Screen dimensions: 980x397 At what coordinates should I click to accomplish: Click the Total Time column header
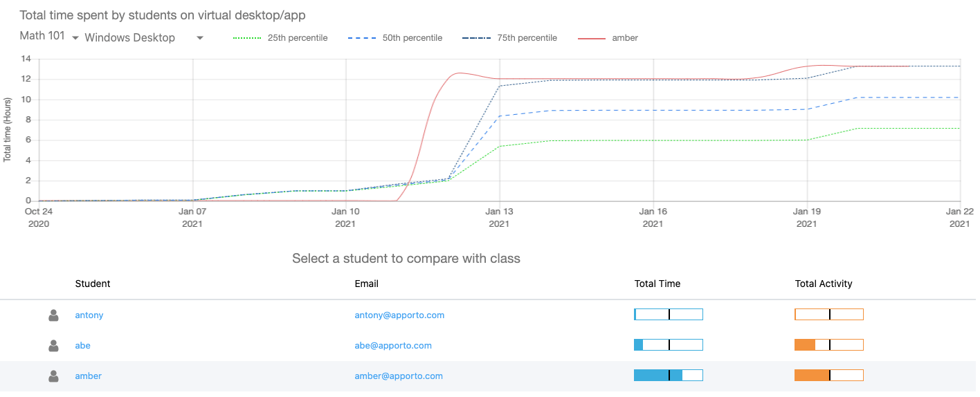657,284
